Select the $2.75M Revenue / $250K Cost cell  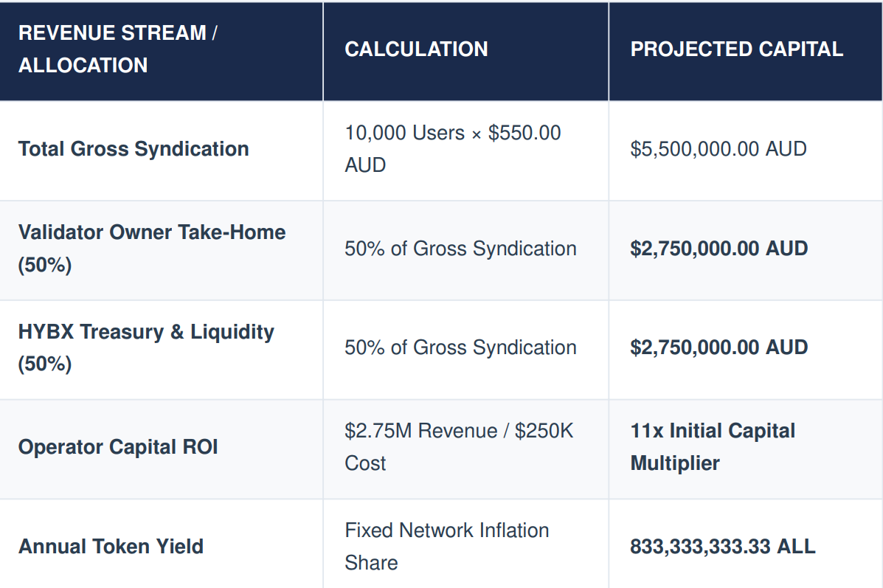[459, 446]
